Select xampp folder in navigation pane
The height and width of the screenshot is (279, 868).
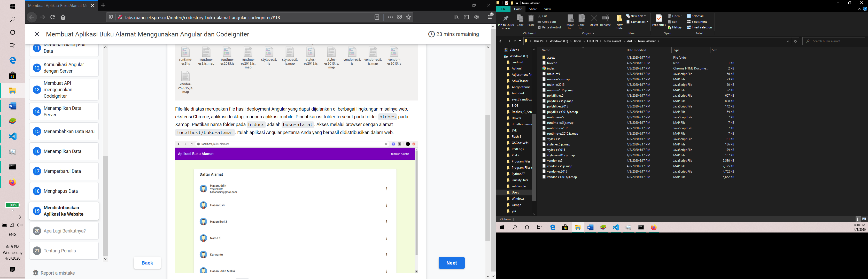tap(516, 205)
